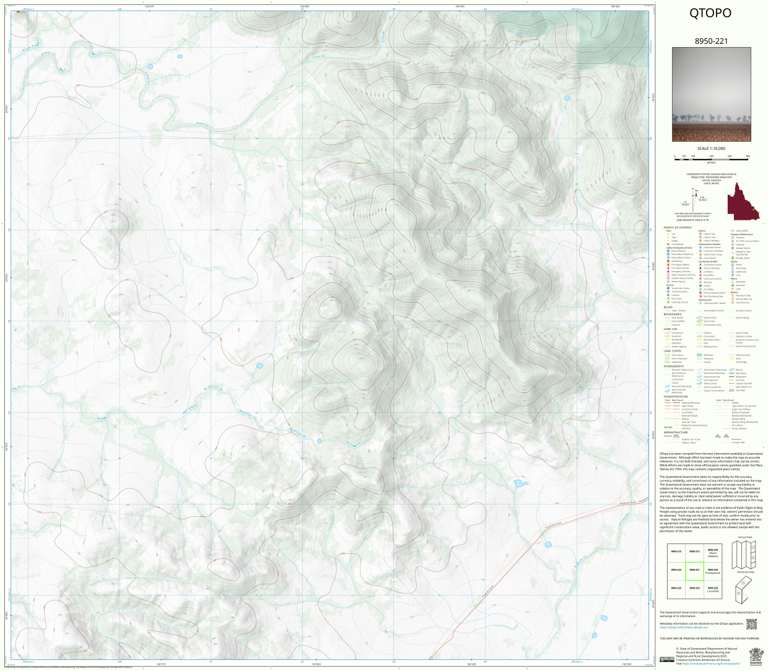Screen dimensions: 768x671
Task: Open the qtopo.information.qld.gov.au link
Action: click(x=684, y=627)
